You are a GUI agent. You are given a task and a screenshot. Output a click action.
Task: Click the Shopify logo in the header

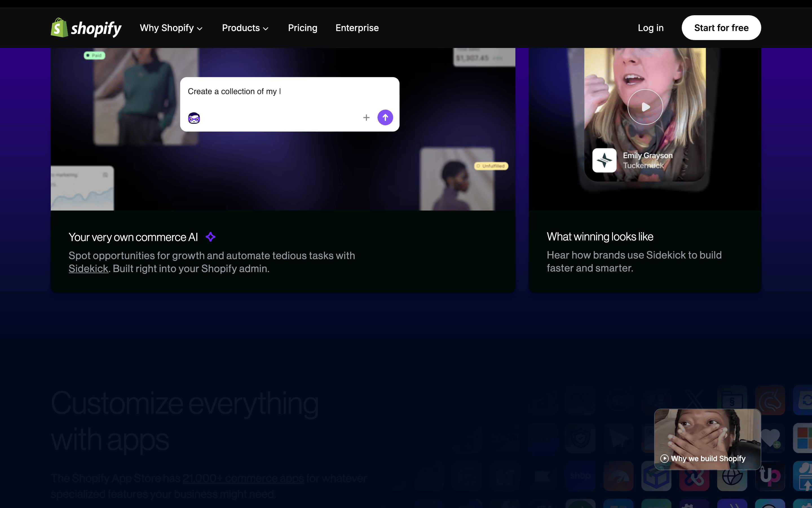point(86,28)
